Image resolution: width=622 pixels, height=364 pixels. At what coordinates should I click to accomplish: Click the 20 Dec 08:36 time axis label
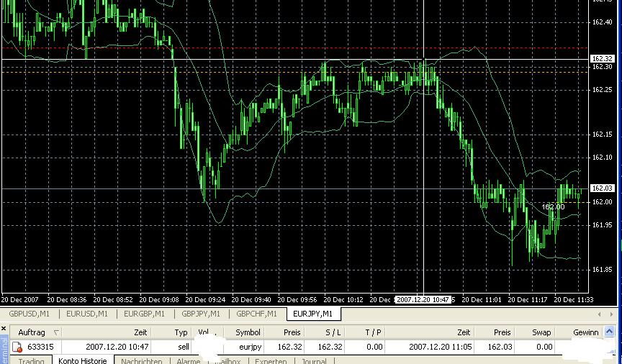(67, 300)
